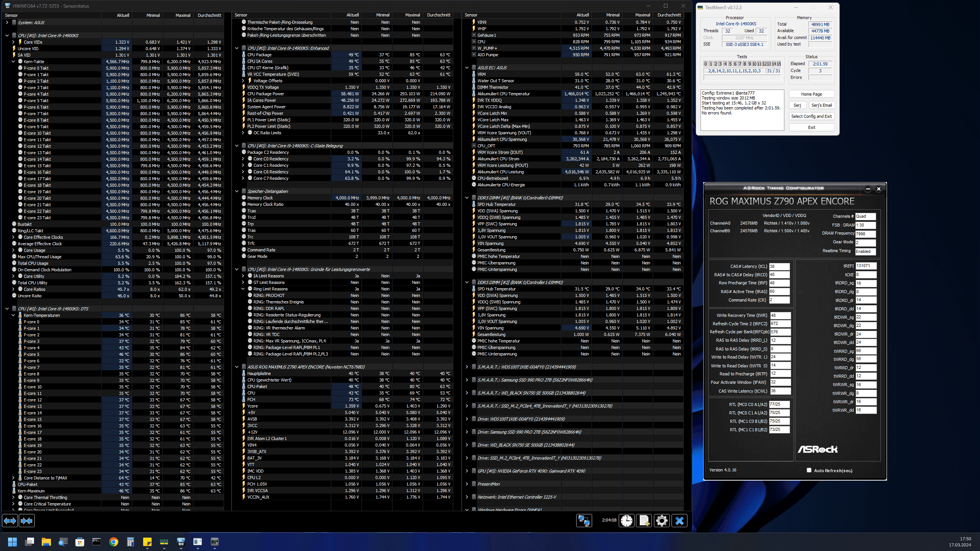
Task: Expand the PresentMon sensor group
Action: (x=467, y=484)
